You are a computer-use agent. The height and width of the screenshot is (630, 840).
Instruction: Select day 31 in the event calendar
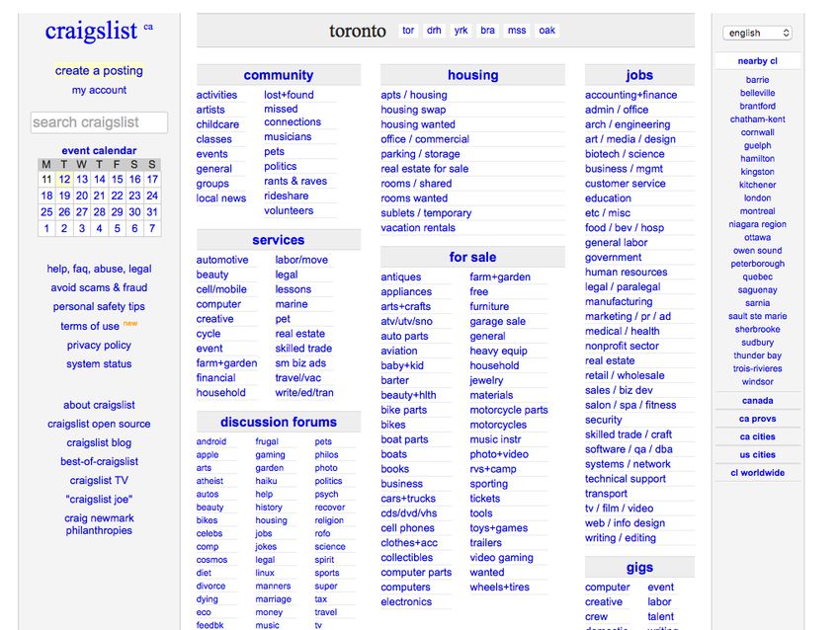152,212
